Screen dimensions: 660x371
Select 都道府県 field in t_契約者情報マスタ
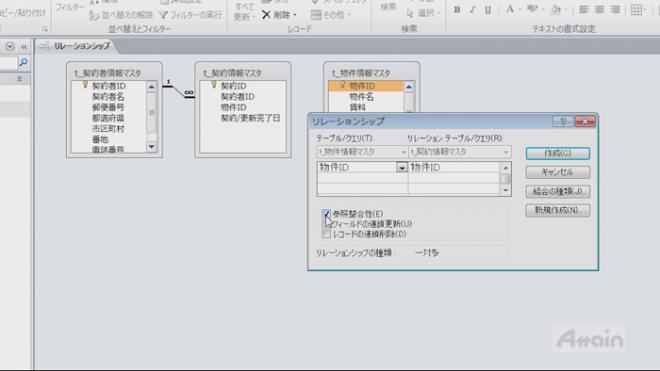[108, 118]
